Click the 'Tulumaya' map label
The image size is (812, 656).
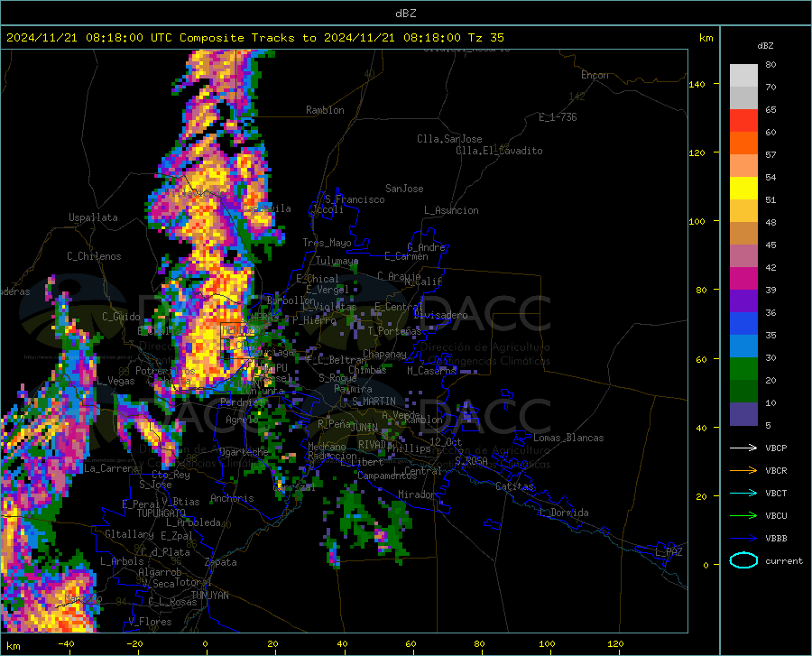coord(337,261)
